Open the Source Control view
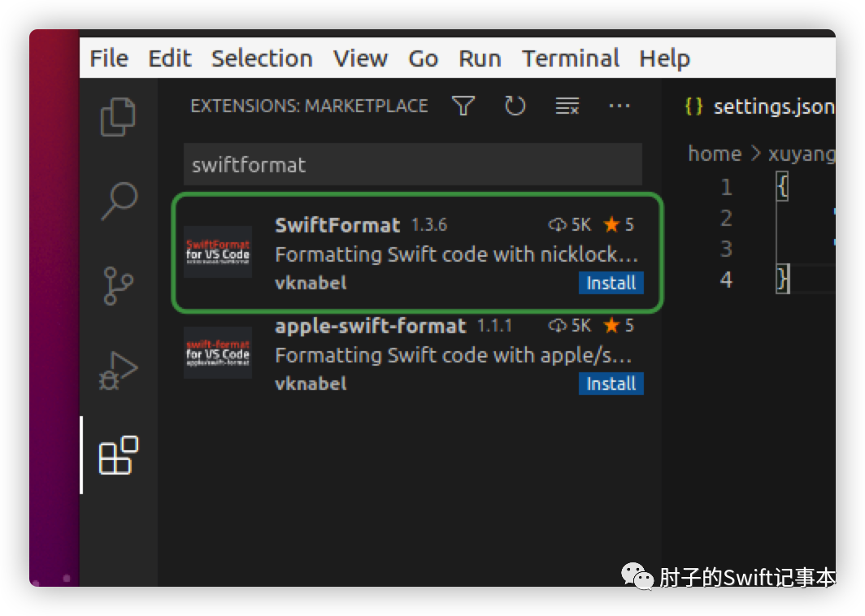 point(119,284)
